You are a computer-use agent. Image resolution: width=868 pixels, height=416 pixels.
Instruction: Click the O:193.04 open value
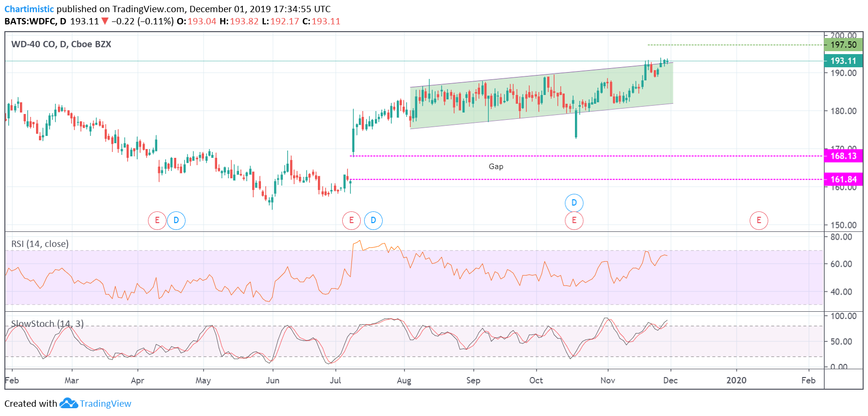tap(196, 21)
